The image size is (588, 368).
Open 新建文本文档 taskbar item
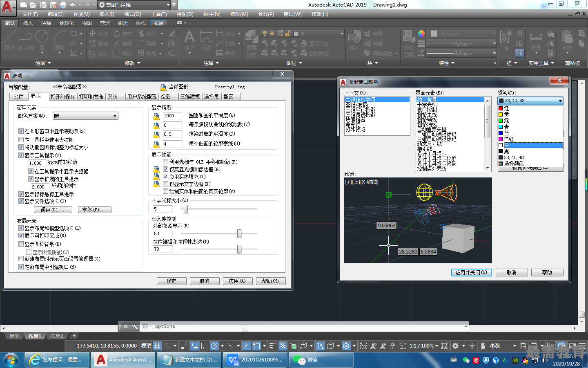(189, 360)
